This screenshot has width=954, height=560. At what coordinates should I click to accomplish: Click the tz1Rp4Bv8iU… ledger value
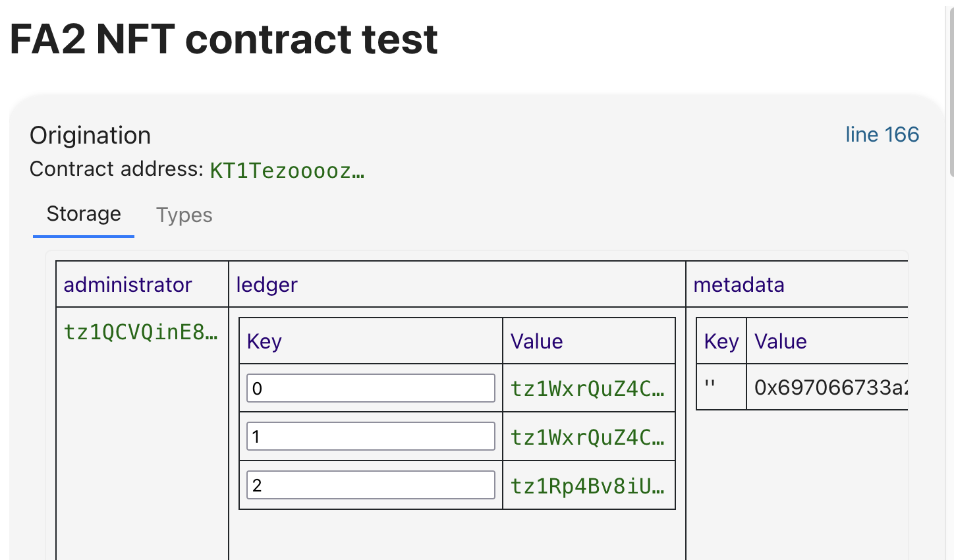587,486
